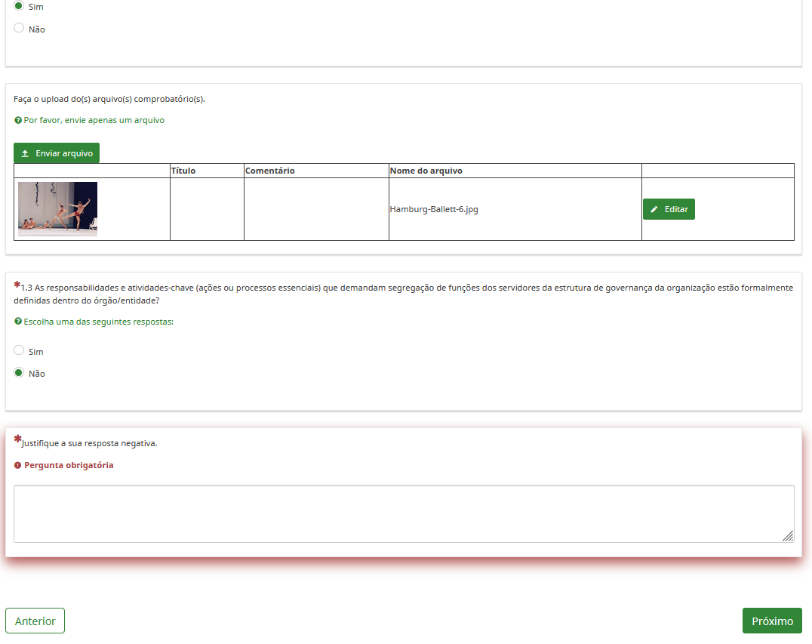Click the 'Justifique a sua resposta negativa' label
Viewport: 812px width, 644px height.
click(89, 443)
